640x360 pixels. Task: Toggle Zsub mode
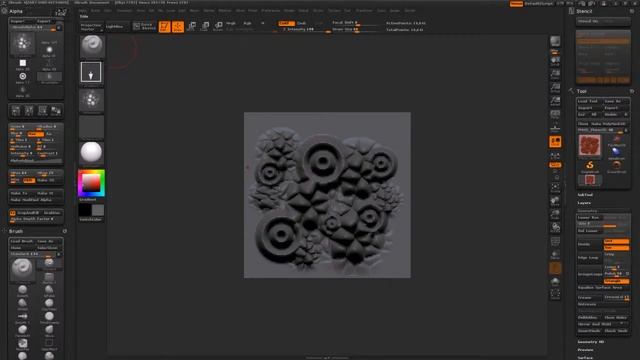click(302, 23)
